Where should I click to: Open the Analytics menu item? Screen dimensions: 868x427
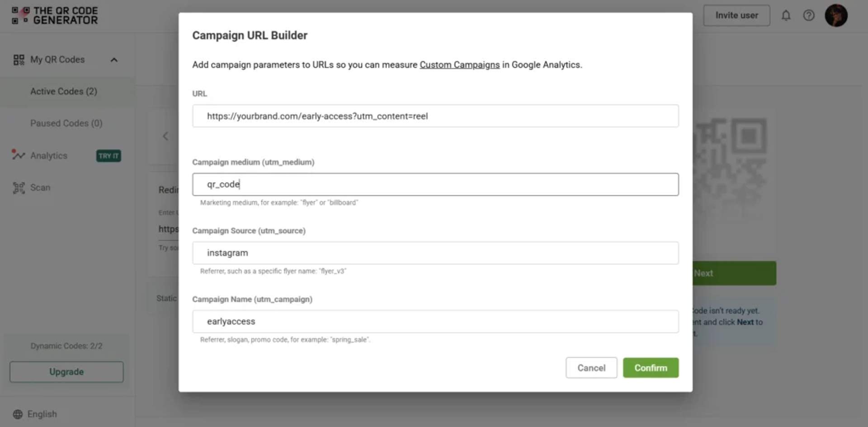49,155
